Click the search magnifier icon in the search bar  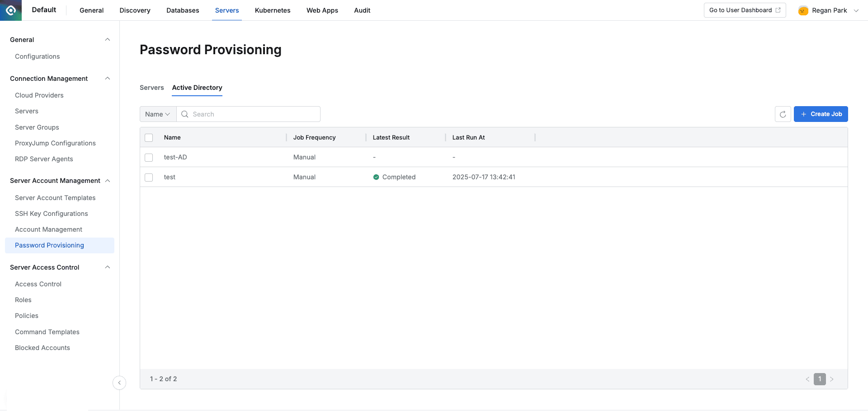point(184,114)
